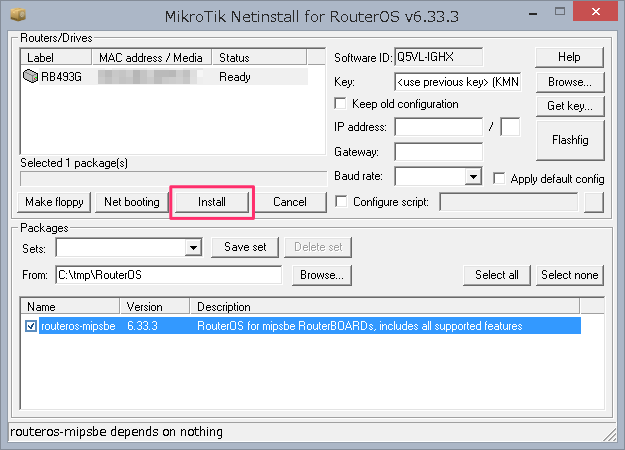The width and height of the screenshot is (625, 450).
Task: Click the Configure script path field
Action: pyautogui.click(x=509, y=202)
